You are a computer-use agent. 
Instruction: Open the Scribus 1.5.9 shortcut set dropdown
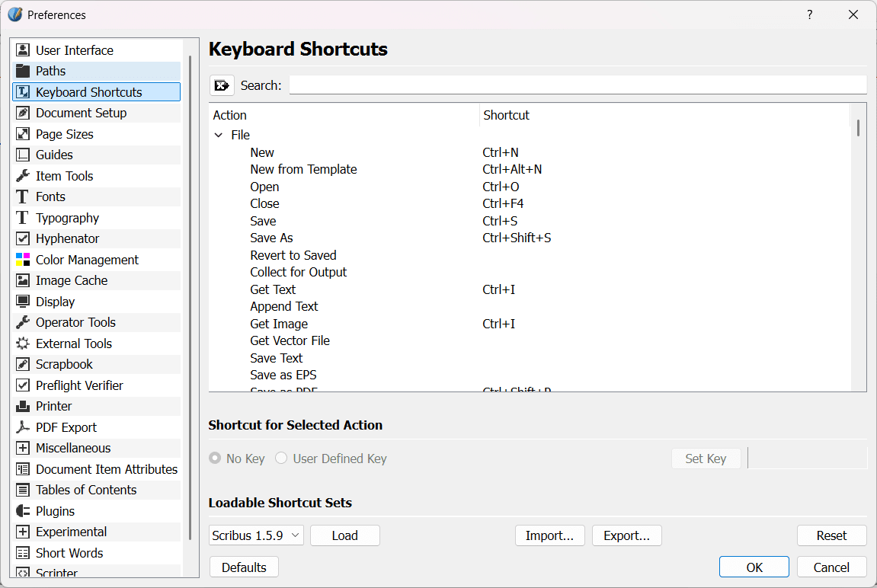click(256, 535)
